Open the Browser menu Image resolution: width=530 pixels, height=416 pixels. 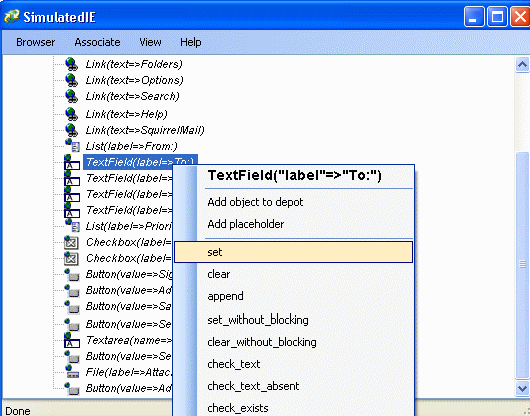(35, 42)
